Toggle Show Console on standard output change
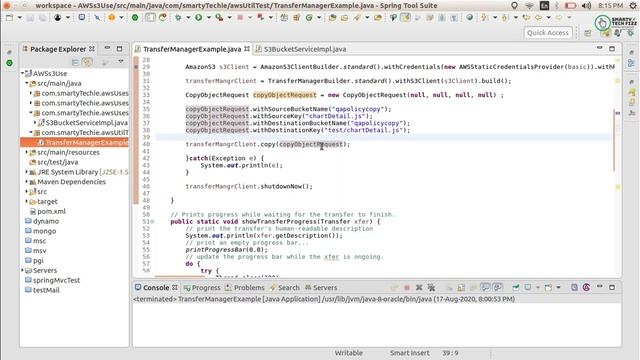 tap(485, 288)
